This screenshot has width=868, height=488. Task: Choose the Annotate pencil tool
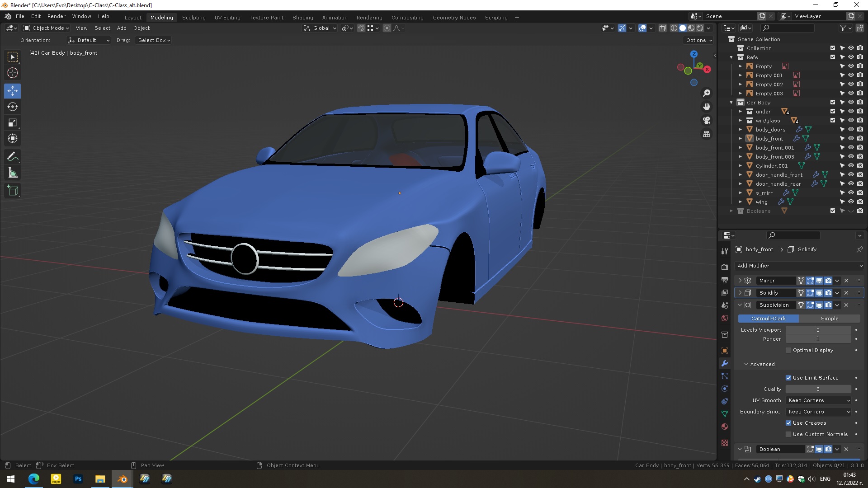tap(13, 157)
